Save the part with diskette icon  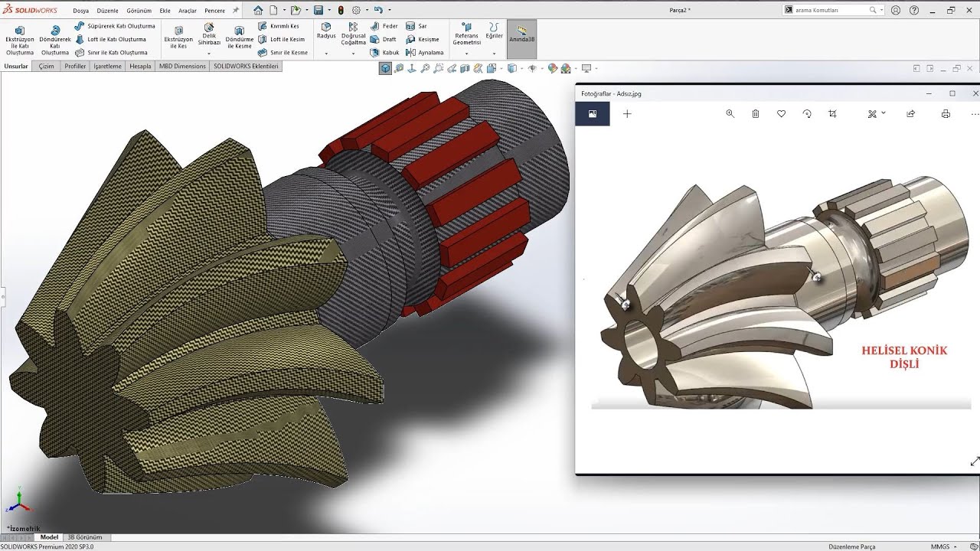[x=318, y=10]
